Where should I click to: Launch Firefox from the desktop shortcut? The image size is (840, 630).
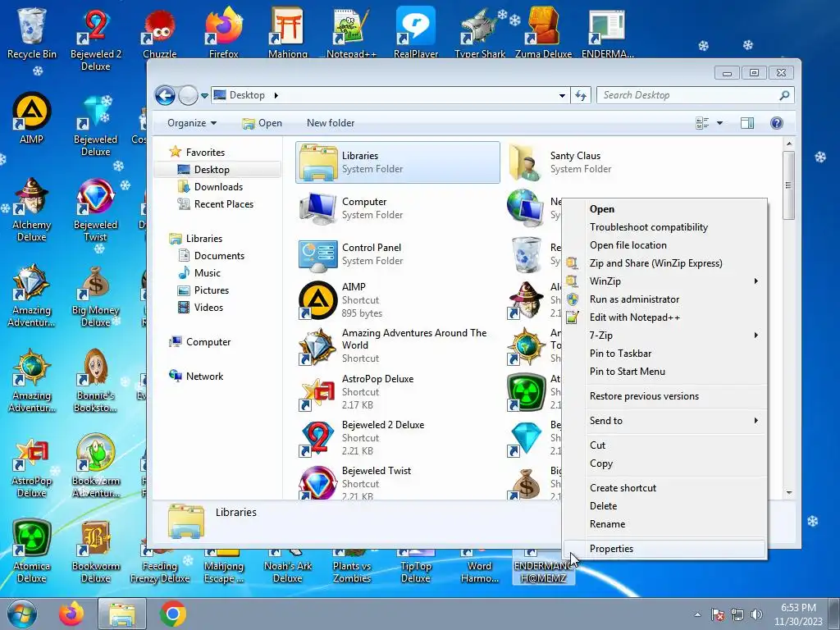pyautogui.click(x=223, y=32)
